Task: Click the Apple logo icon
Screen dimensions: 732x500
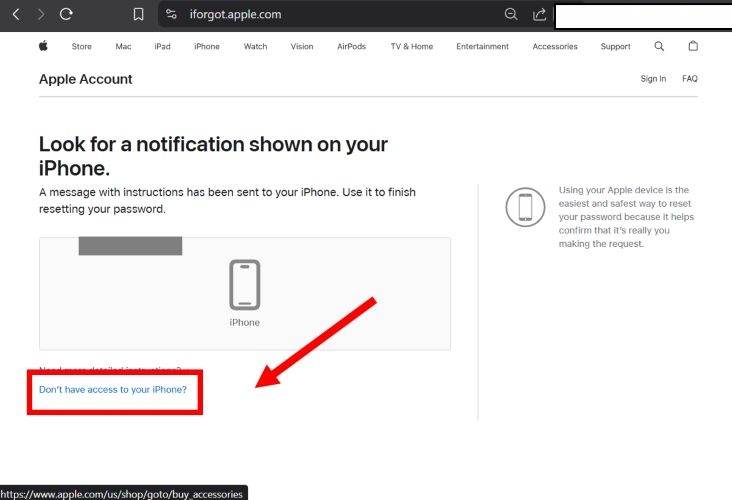Action: pos(43,46)
